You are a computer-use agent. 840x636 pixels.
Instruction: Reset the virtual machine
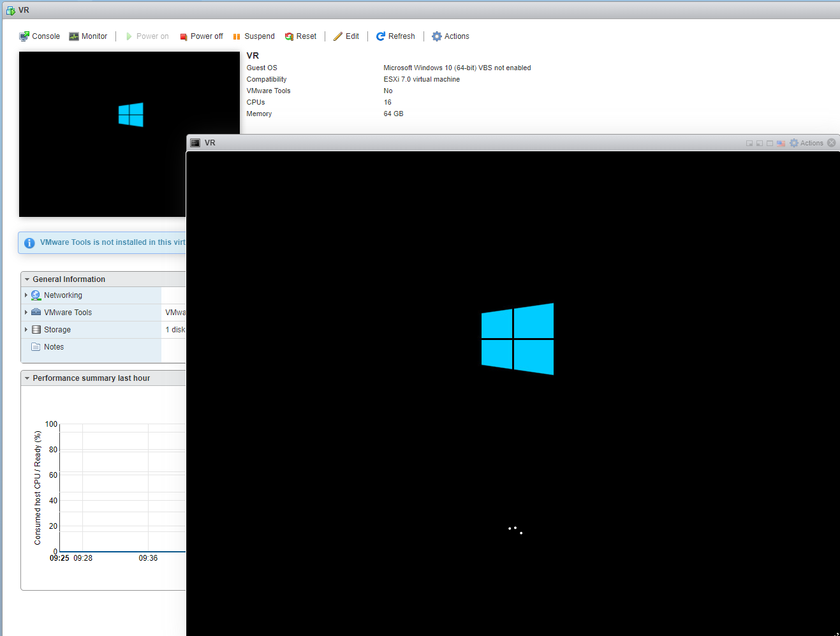(x=300, y=36)
